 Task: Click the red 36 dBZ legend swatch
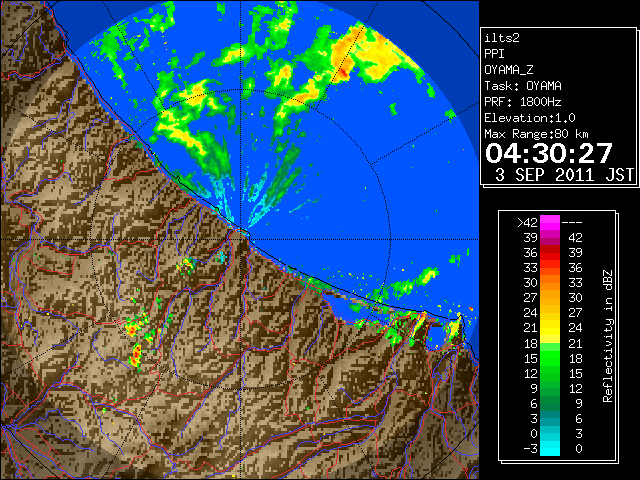click(550, 253)
